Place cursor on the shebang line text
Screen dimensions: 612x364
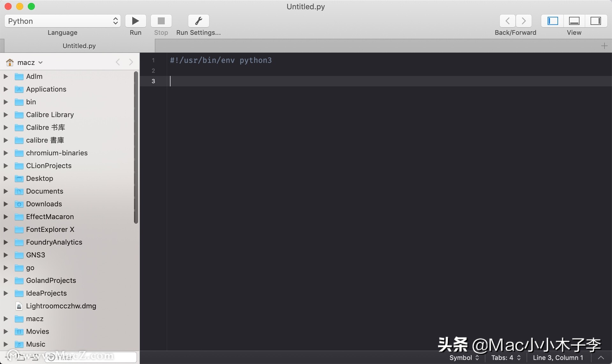[x=221, y=60]
